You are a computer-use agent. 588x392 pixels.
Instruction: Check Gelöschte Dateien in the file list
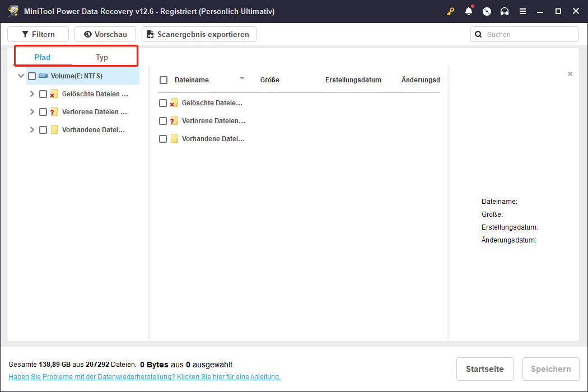tap(163, 103)
